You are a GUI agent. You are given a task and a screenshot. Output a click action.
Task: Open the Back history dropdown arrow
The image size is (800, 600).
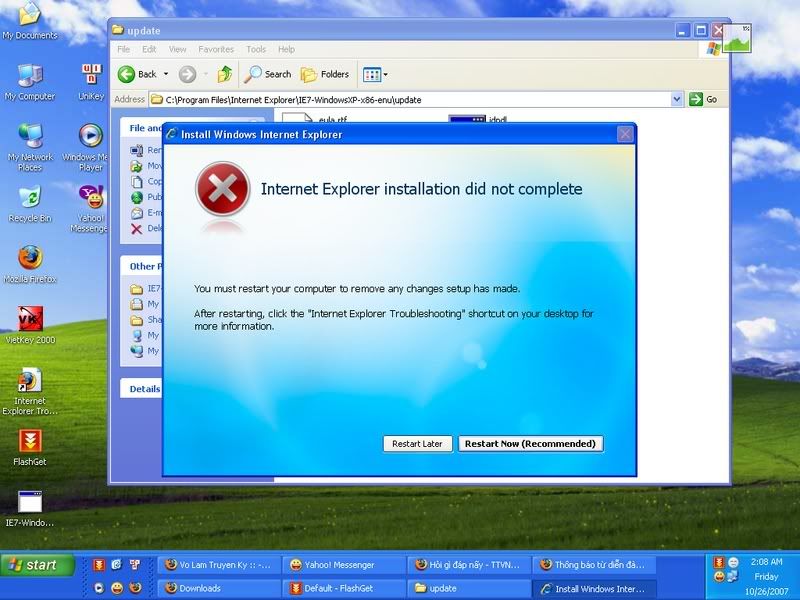(x=166, y=74)
